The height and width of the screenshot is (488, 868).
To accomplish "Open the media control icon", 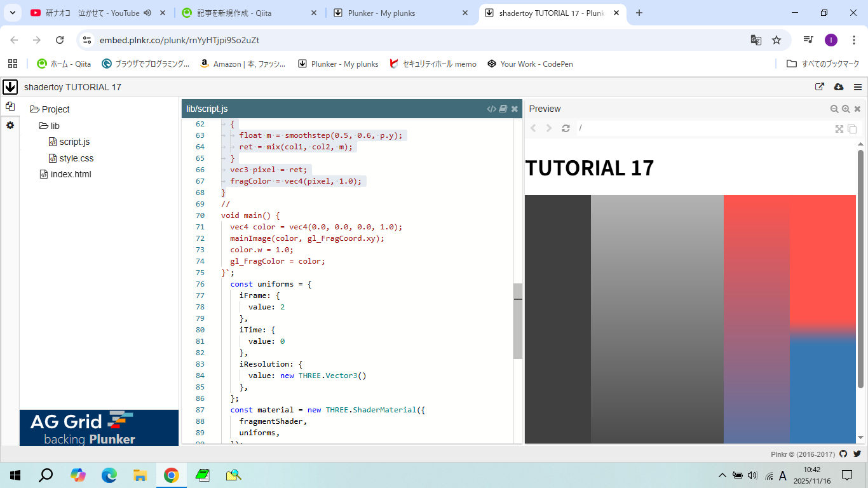I will 808,40.
